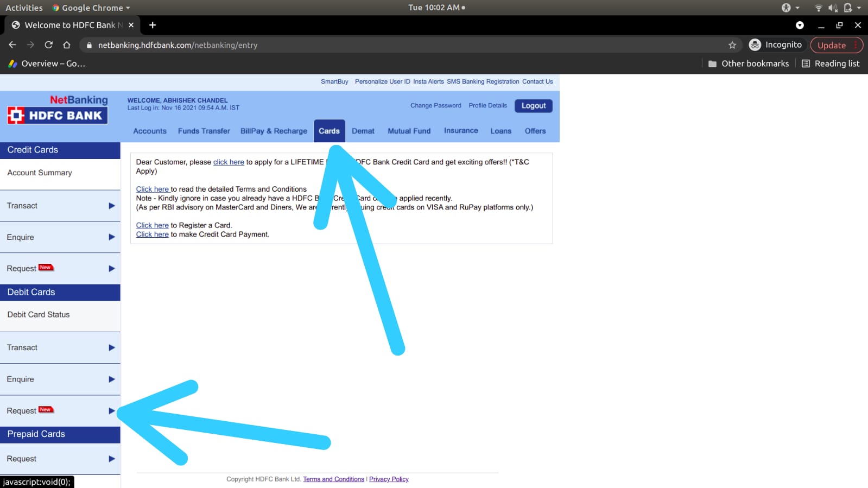Screen dimensions: 868x488
Task: Open footer Privacy Policy link
Action: click(389, 479)
